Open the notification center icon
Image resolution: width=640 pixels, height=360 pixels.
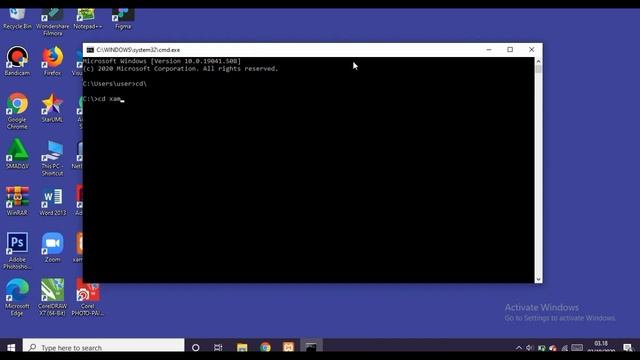tap(628, 347)
